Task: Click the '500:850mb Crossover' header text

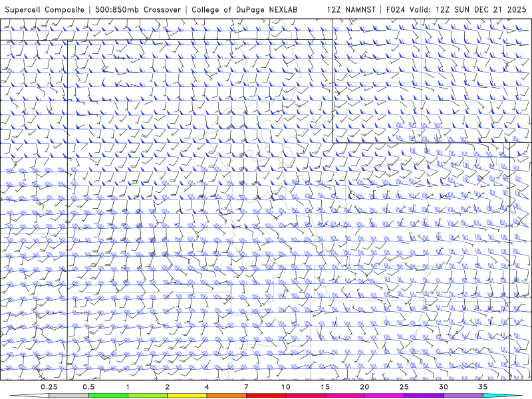Action: (138, 9)
